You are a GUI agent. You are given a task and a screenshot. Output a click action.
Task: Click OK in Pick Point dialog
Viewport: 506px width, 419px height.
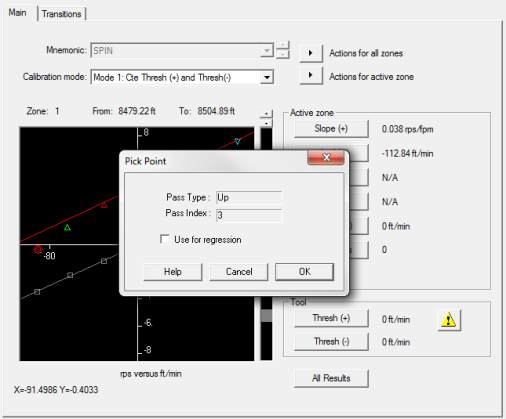point(304,272)
